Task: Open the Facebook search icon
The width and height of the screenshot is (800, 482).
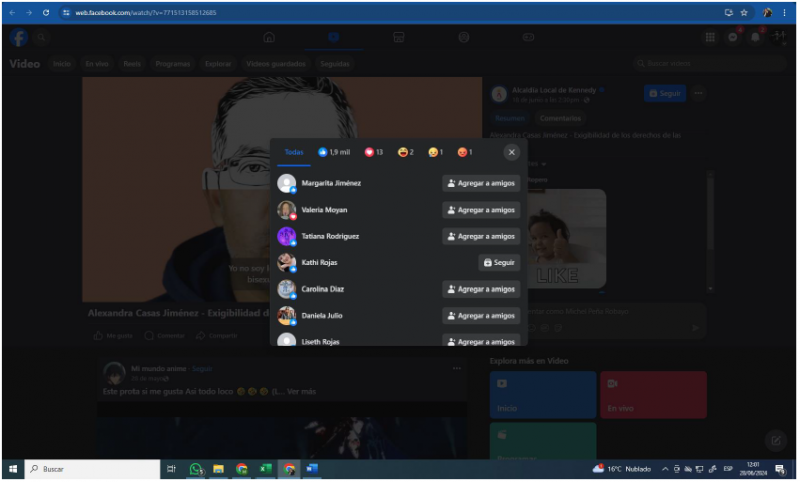Action: 41,37
